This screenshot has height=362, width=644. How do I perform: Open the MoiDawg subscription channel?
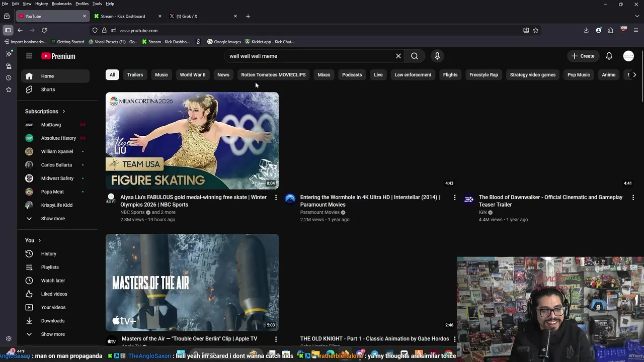tap(55, 125)
